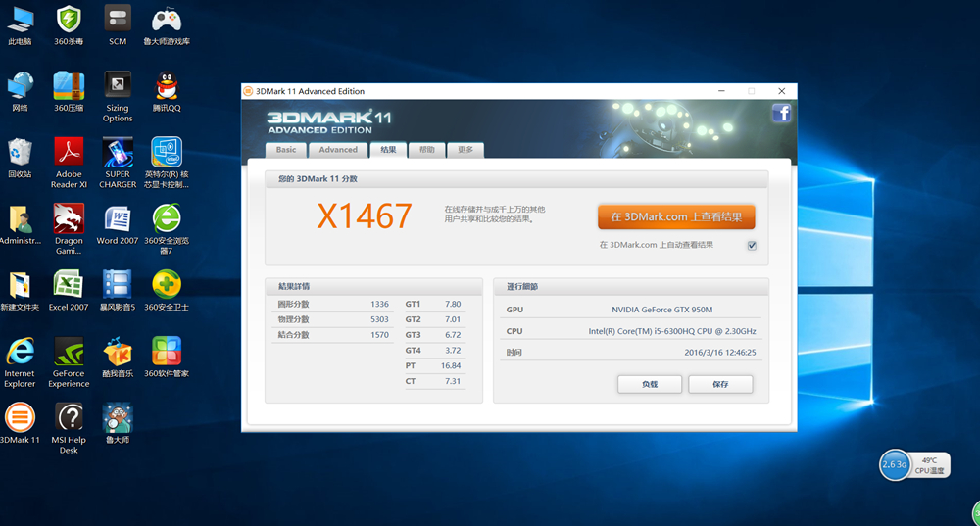Open Adobe Reader XI shortcut
The width and height of the screenshot is (980, 526).
[69, 154]
